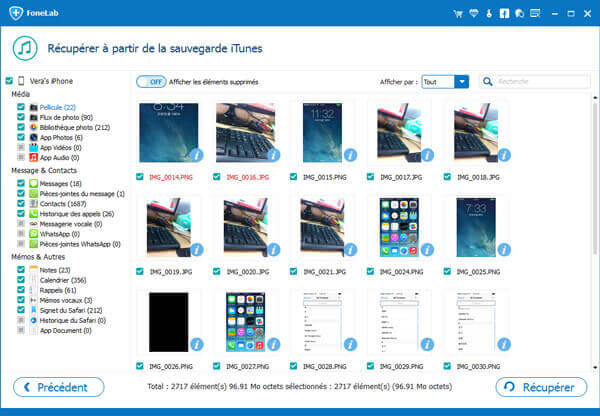
Task: Click the Récupérer button
Action: 541,387
